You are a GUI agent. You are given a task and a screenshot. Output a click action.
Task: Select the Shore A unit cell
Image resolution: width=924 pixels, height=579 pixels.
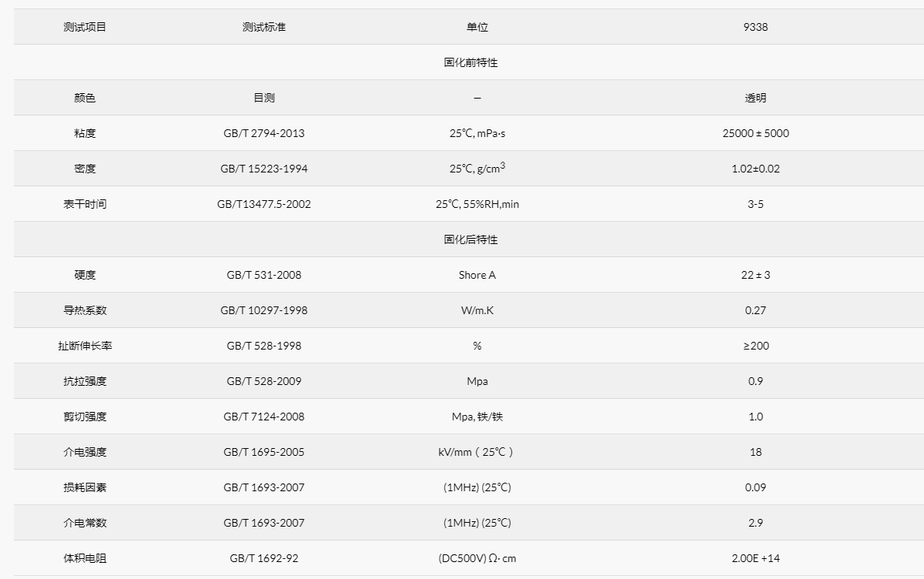477,275
